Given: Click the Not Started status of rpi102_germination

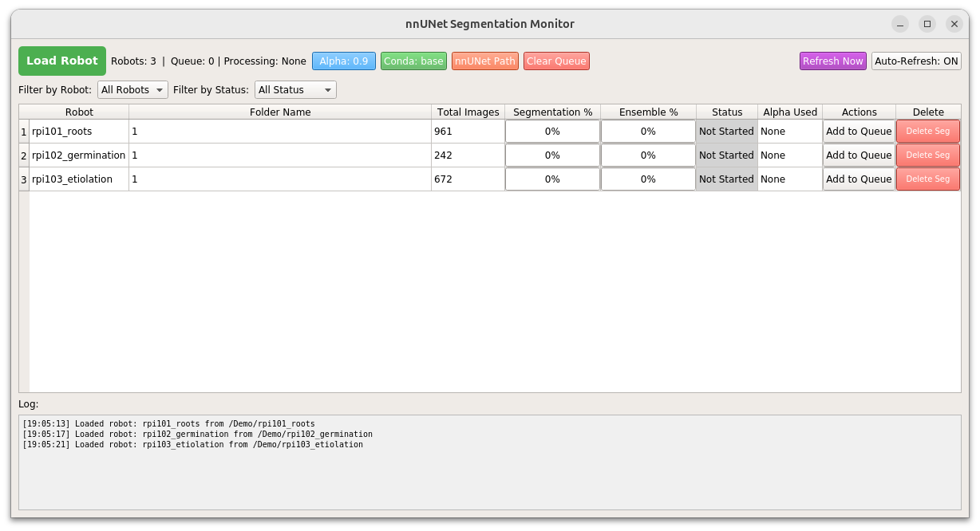Looking at the screenshot, I should click(726, 155).
